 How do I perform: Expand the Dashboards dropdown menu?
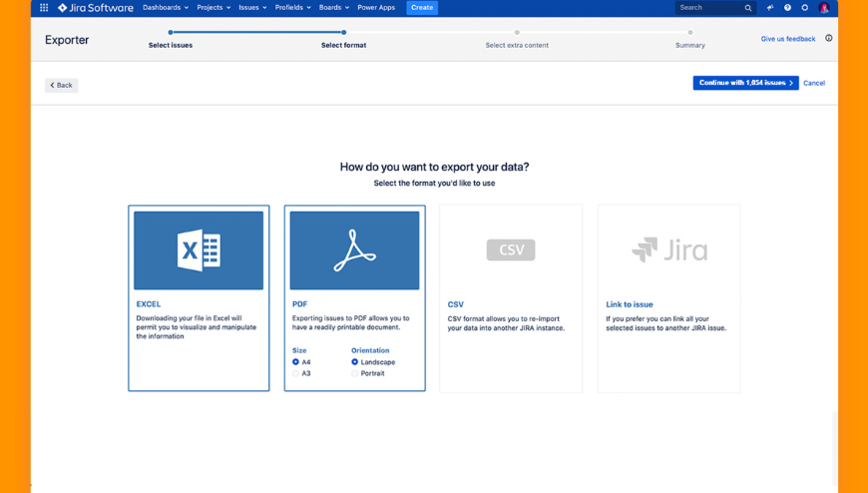pos(165,8)
